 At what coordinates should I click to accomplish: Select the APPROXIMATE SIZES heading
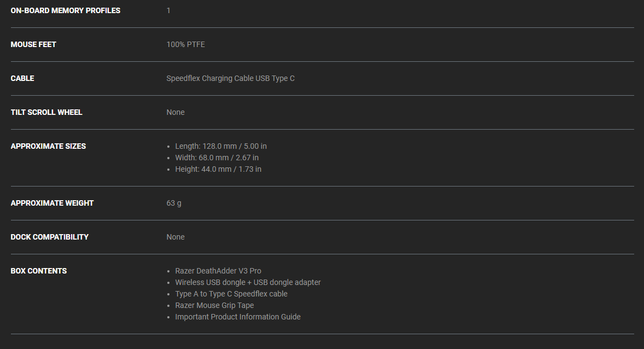tap(48, 146)
